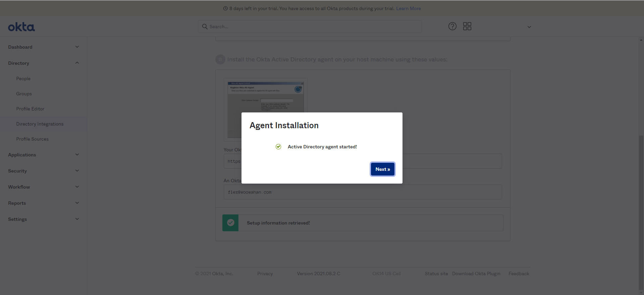The image size is (644, 295).
Task: Click the scrollbar up arrow
Action: tap(641, 40)
